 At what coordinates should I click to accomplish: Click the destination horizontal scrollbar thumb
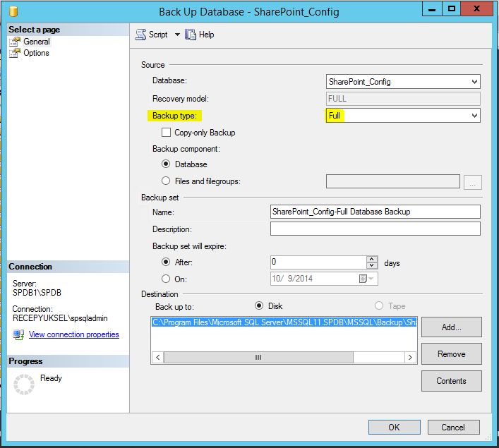pos(258,357)
